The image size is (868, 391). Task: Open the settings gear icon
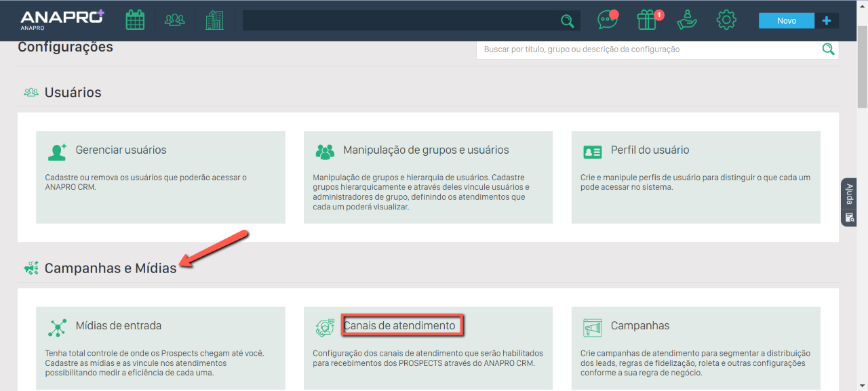[726, 20]
